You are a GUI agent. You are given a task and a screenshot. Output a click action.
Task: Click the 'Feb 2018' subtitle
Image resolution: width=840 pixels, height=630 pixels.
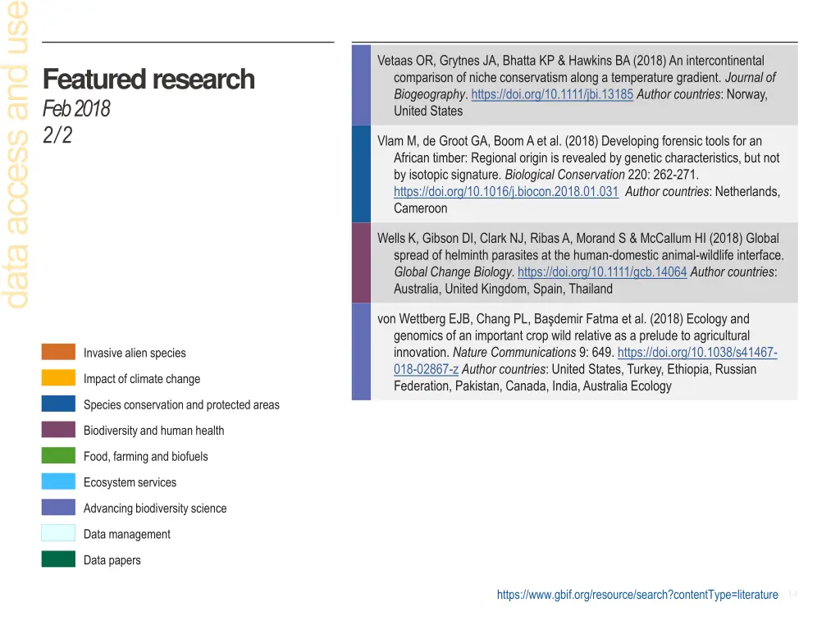pos(76,109)
